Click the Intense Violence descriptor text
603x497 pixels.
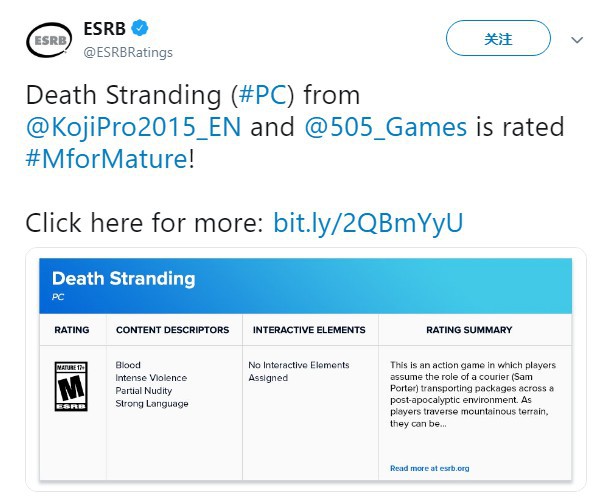pyautogui.click(x=151, y=378)
